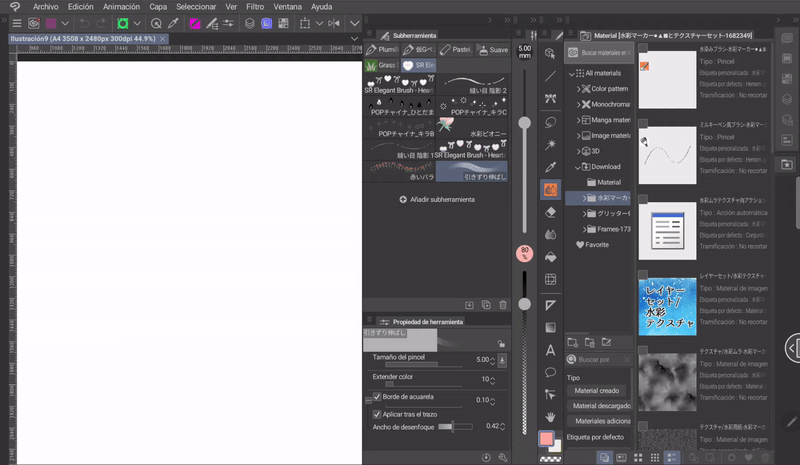
Task: Check the box above the blue layer set material
Action: tap(643, 274)
